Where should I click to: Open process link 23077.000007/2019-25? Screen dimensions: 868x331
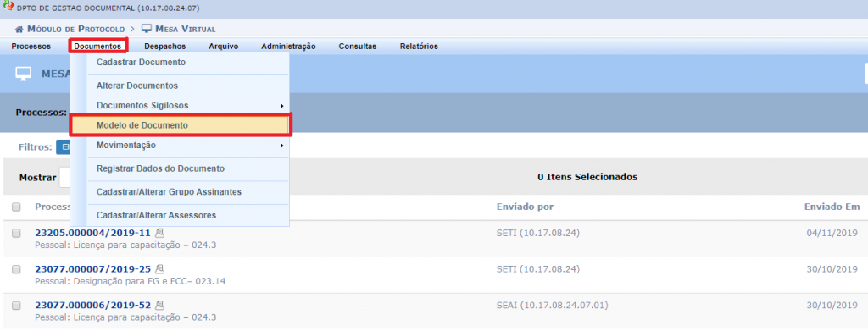pos(93,269)
